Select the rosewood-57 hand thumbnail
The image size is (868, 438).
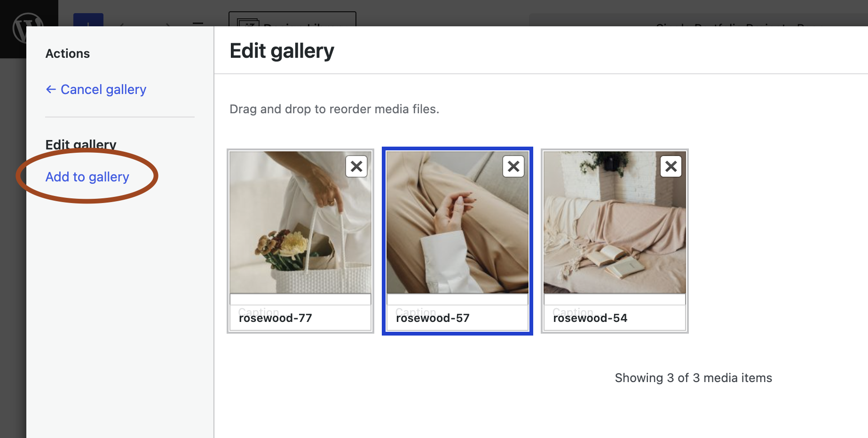click(458, 222)
